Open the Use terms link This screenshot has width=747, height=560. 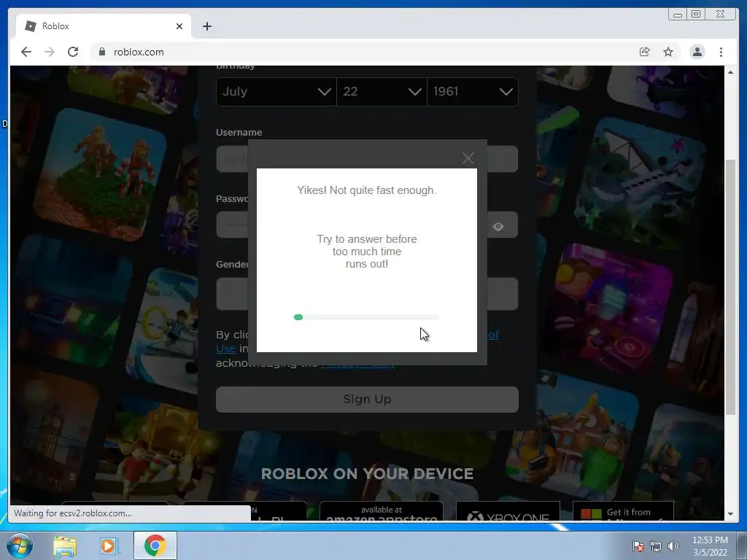[226, 349]
